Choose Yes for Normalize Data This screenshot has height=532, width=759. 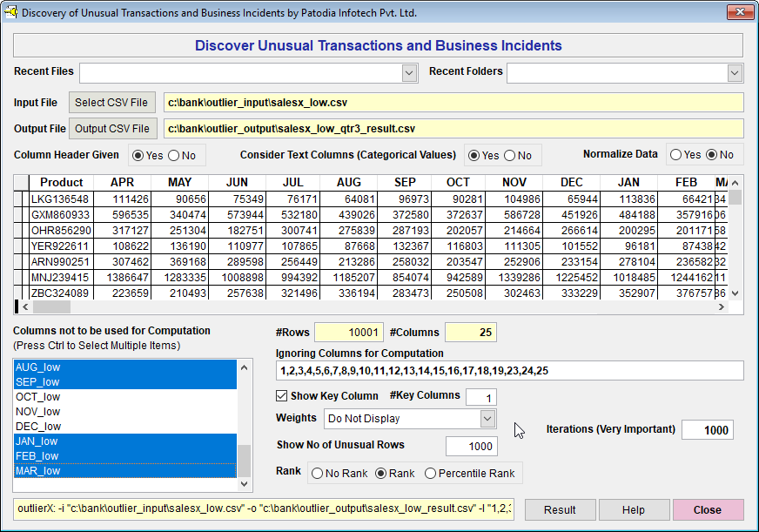(x=675, y=155)
